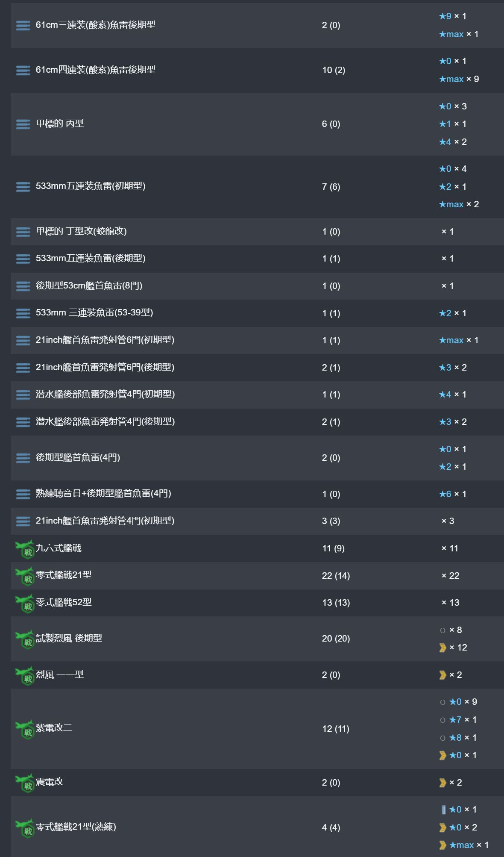Click the 零式艦戦21型(熟練) row name
This screenshot has height=857, width=504.
(x=76, y=827)
